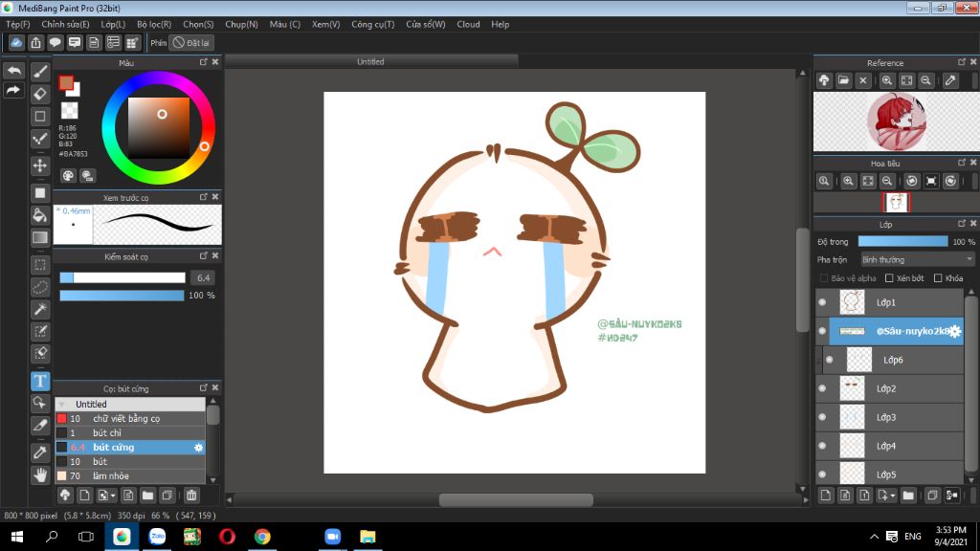980x551 pixels.
Task: Click the Redo arrow
Action: 13,91
